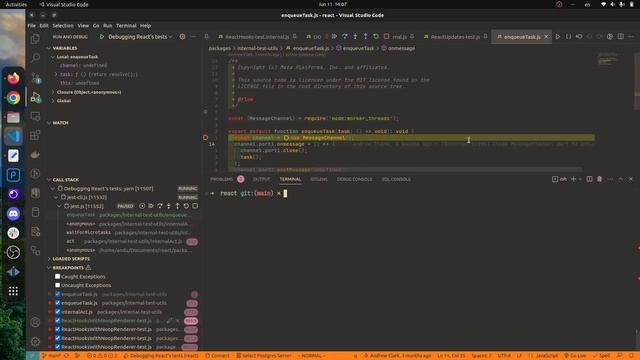Image resolution: width=640 pixels, height=360 pixels.
Task: Click the breakpoint glyph beside the highlighted line
Action: 205,138
